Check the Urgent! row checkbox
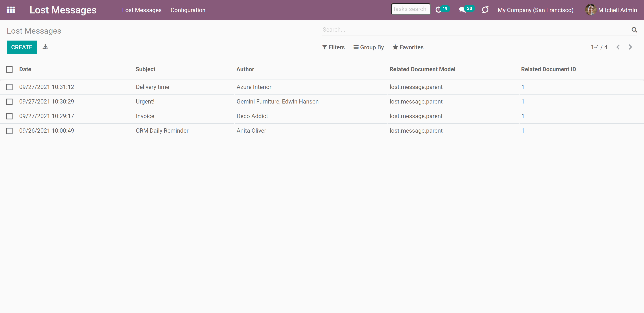 [x=9, y=101]
